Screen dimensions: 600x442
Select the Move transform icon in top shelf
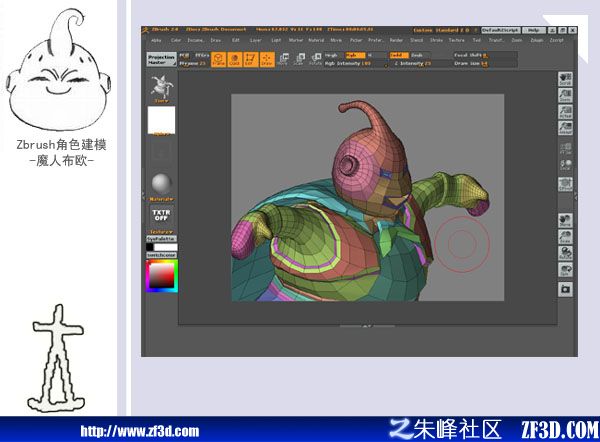pos(284,59)
